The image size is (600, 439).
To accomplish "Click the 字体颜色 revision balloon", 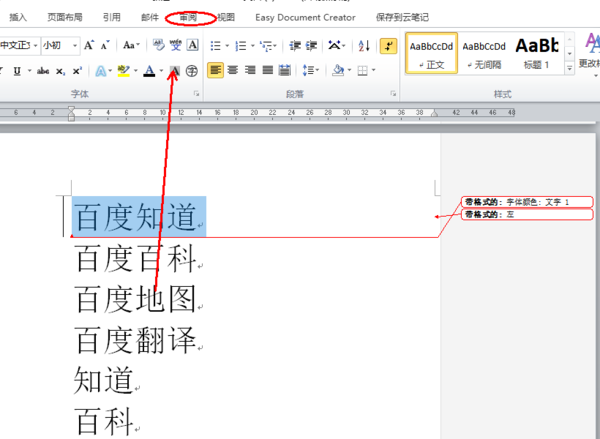I will click(527, 202).
